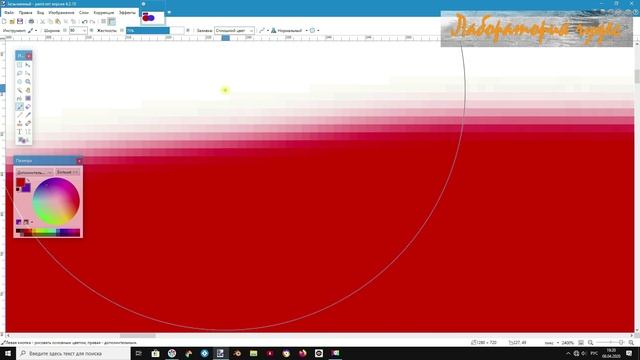This screenshot has height=360, width=640.
Task: Swap primary and secondary colors
Action: 28,180
